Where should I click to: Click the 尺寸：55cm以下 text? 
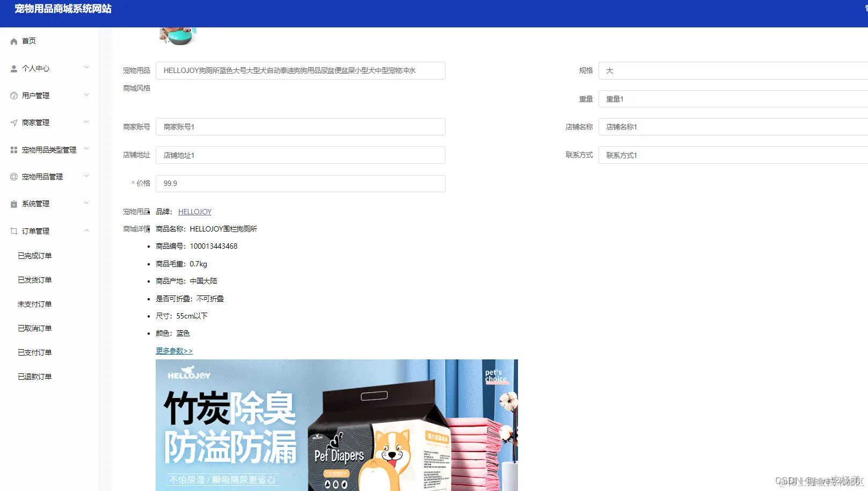(x=181, y=316)
